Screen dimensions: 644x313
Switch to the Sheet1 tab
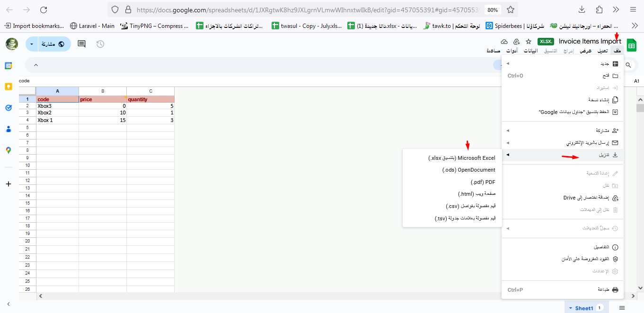tap(584, 308)
